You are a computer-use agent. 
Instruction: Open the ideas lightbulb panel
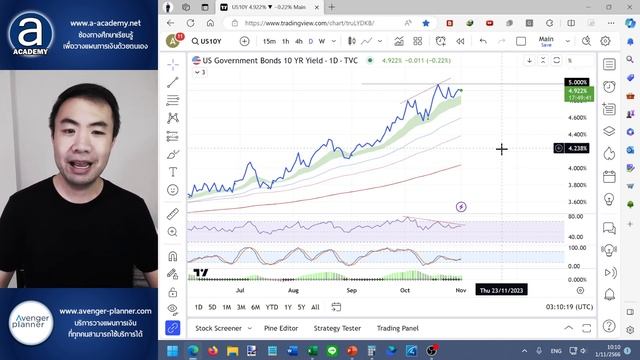(609, 200)
